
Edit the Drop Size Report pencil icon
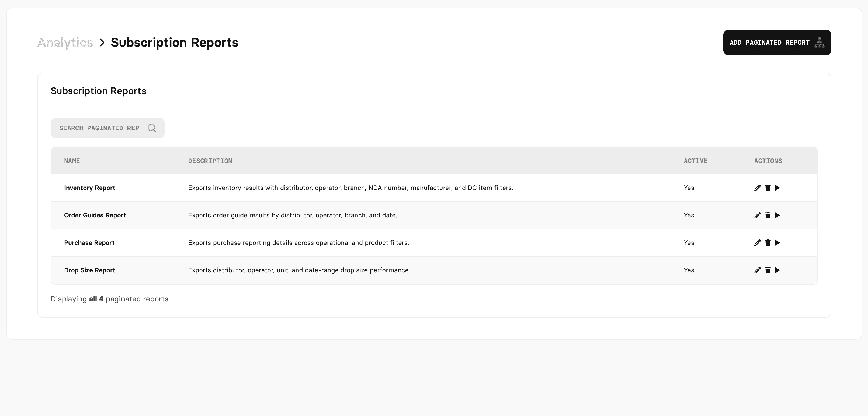pyautogui.click(x=757, y=270)
